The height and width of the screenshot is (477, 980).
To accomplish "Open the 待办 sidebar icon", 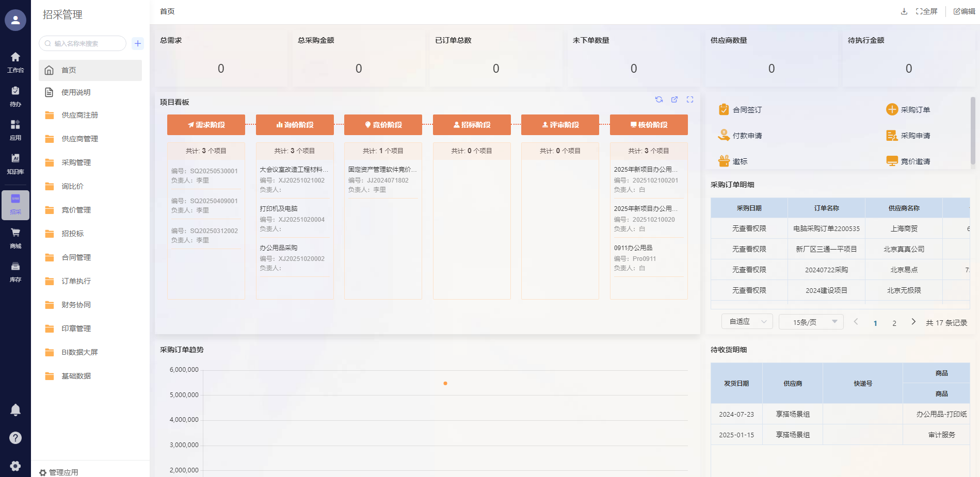I will pos(15,95).
